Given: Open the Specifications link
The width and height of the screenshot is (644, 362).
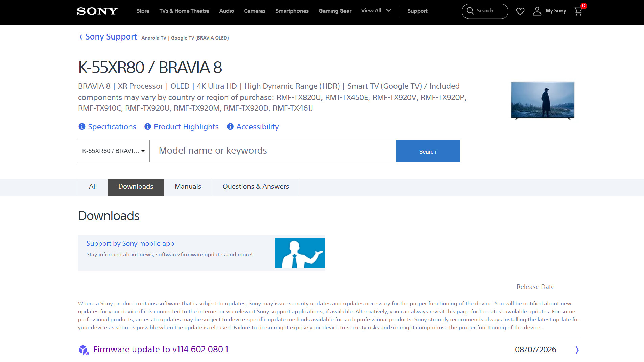Looking at the screenshot, I should [x=112, y=127].
